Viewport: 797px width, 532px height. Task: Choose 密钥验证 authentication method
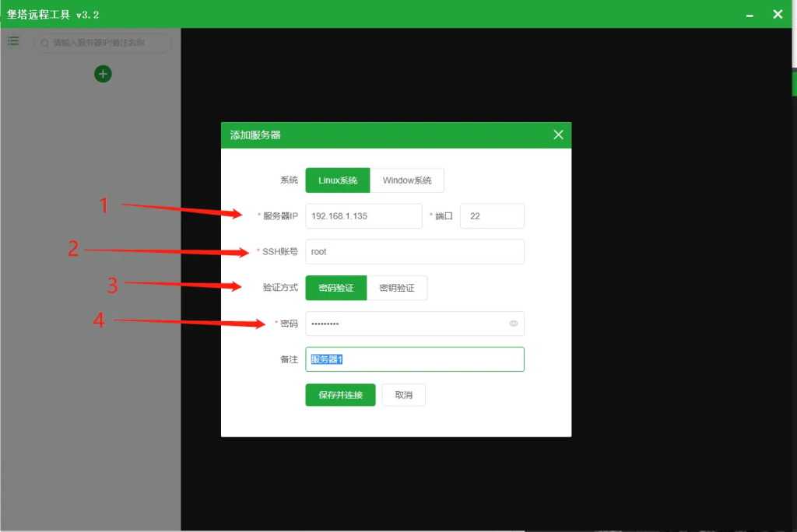397,288
